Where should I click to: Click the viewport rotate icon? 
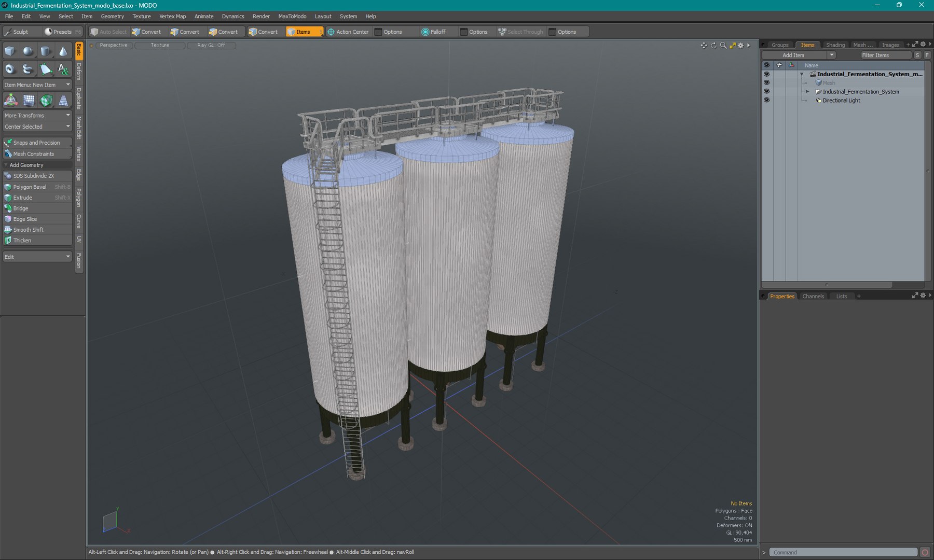[713, 46]
